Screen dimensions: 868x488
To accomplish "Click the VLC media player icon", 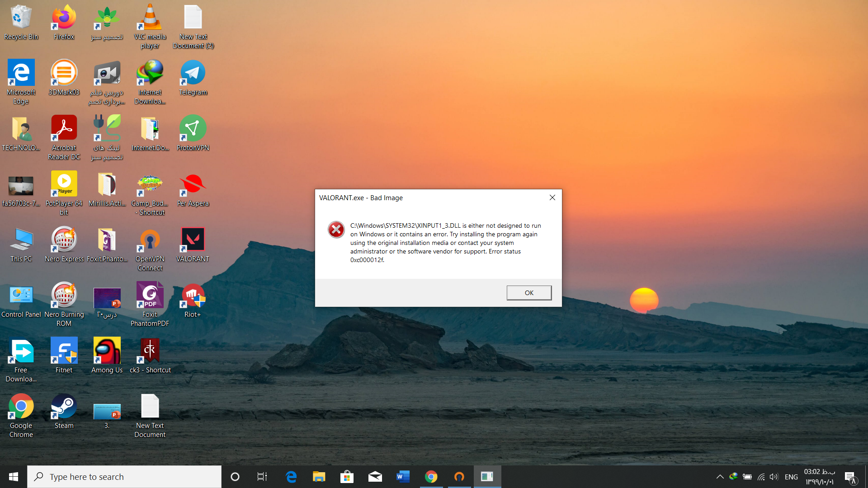I will 150,18.
